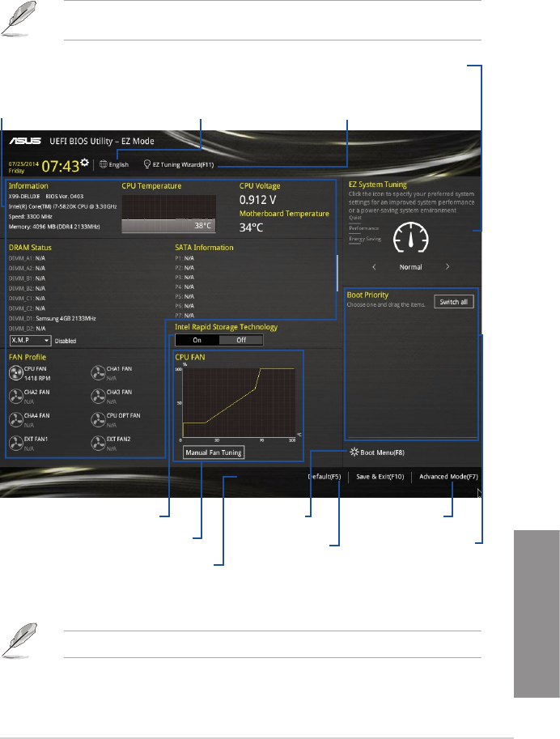
Task: Click the 07/25/2014 date text
Action: click(x=23, y=164)
